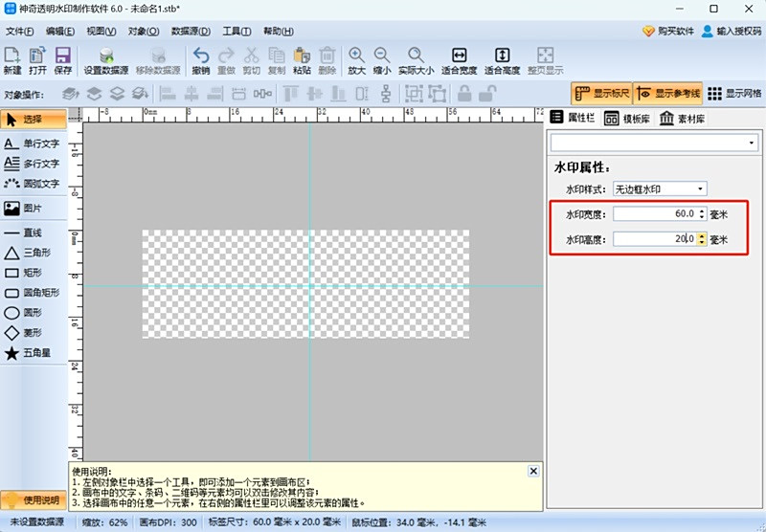Click the 打开 (Open) toolbar icon
The image size is (766, 532).
point(37,60)
